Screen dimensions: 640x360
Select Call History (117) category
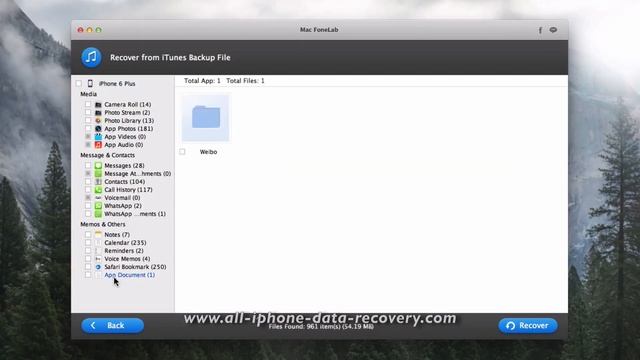(x=128, y=190)
